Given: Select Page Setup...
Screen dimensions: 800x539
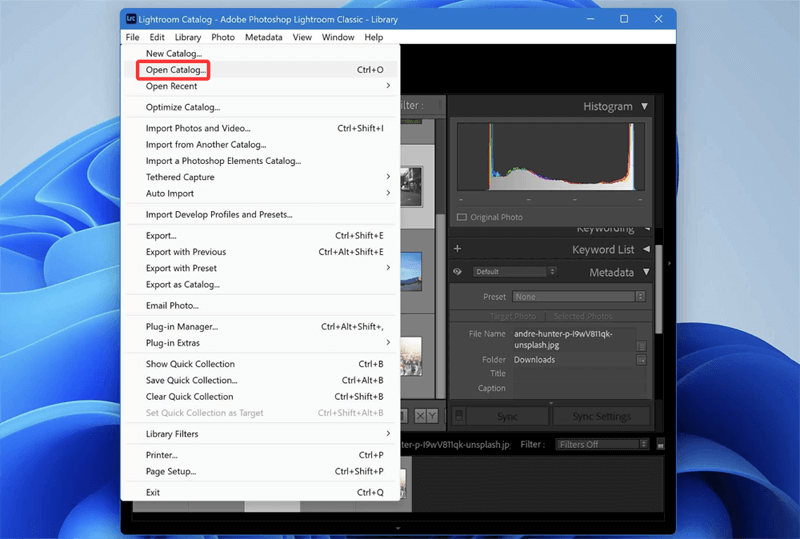Looking at the screenshot, I should (x=260, y=471).
